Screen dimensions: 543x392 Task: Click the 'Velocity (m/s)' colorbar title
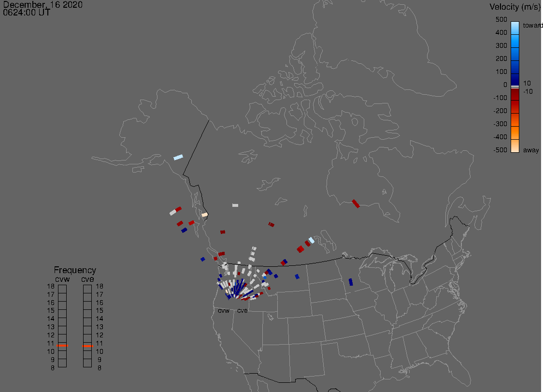pos(515,7)
